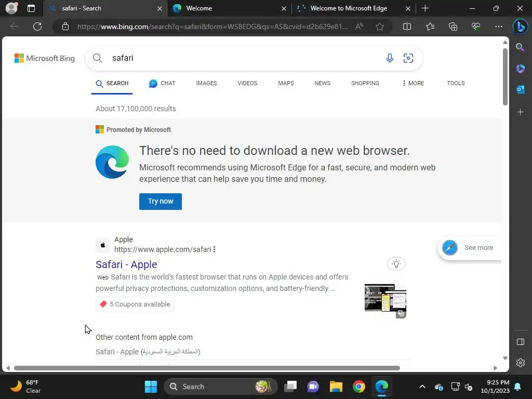
Task: Open split screen icon
Action: click(407, 26)
